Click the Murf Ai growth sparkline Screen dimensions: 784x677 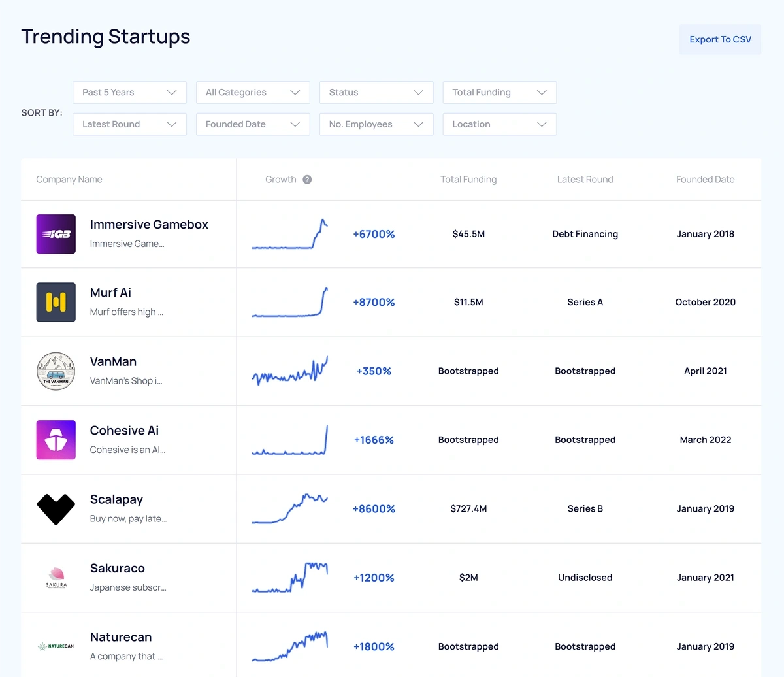(290, 302)
